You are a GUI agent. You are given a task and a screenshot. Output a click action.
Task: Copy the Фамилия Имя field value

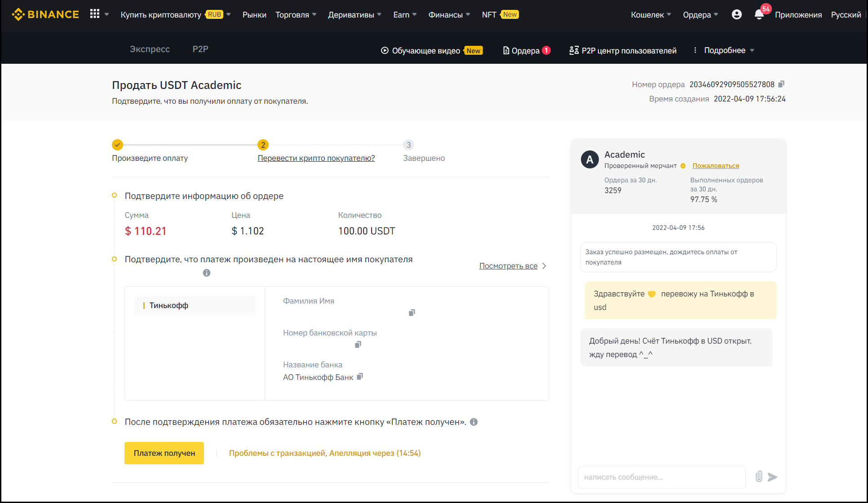(x=412, y=313)
